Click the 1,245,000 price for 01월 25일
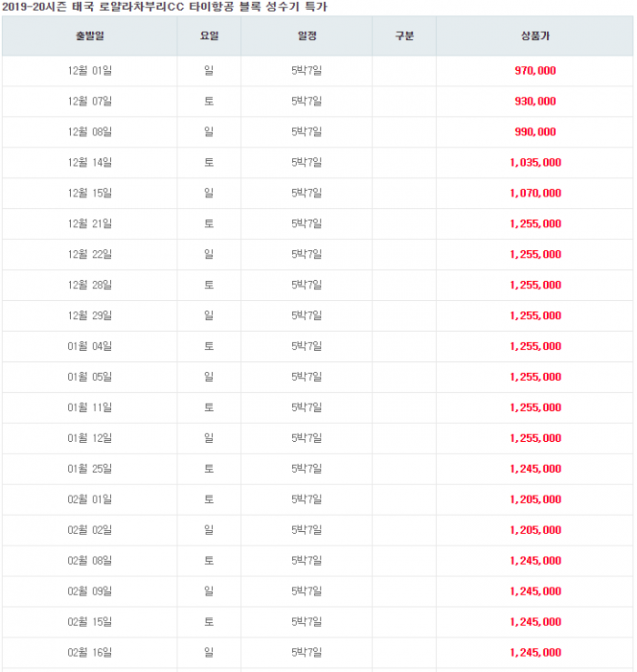637x672 pixels. [x=535, y=469]
